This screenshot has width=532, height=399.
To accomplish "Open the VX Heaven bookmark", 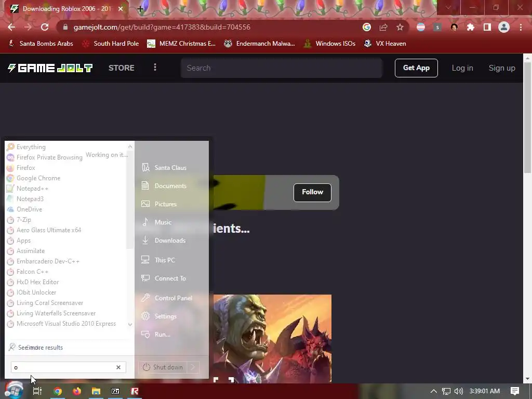I will pos(385,44).
